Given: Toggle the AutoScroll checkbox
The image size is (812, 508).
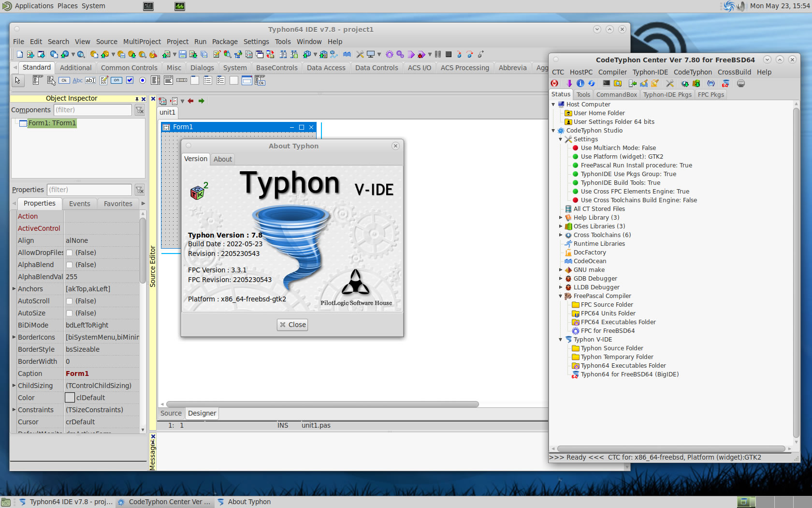Looking at the screenshot, I should pyautogui.click(x=70, y=301).
